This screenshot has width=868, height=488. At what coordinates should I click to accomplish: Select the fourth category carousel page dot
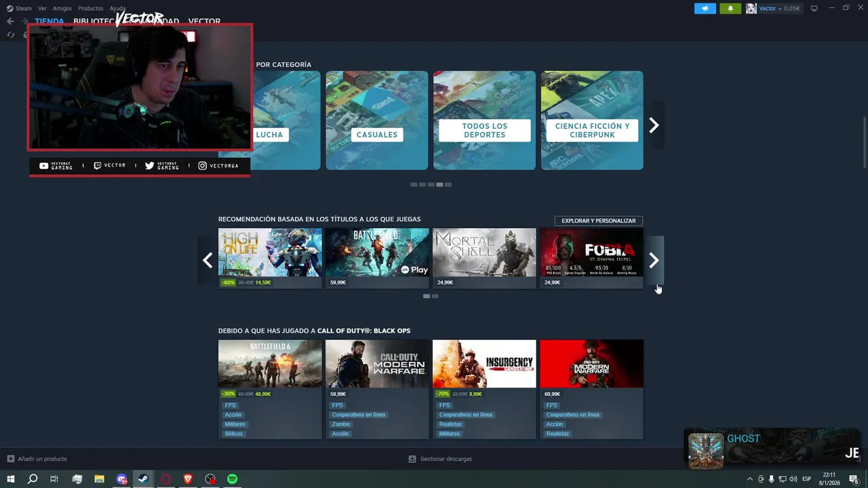(x=439, y=184)
